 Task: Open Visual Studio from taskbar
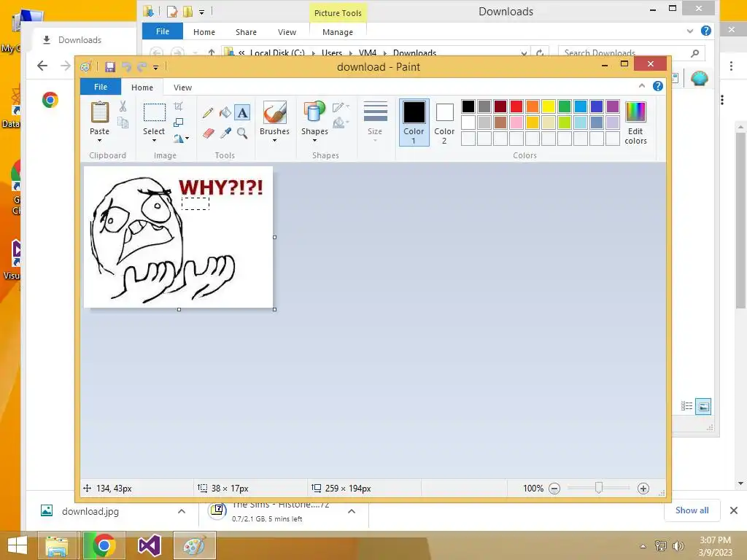pyautogui.click(x=149, y=545)
